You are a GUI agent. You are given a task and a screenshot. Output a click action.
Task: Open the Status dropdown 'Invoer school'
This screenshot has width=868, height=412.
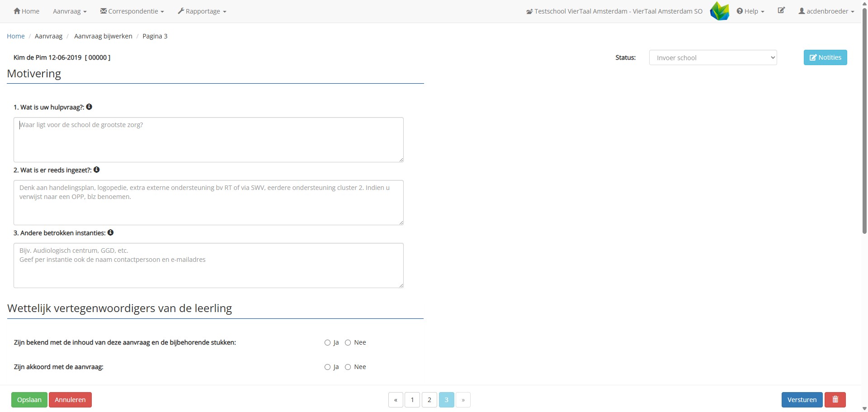(713, 57)
